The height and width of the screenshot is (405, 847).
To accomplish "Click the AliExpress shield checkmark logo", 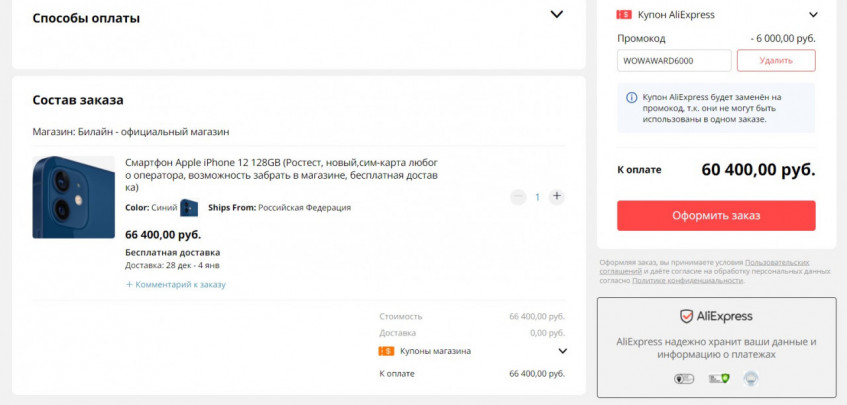I will pyautogui.click(x=687, y=316).
